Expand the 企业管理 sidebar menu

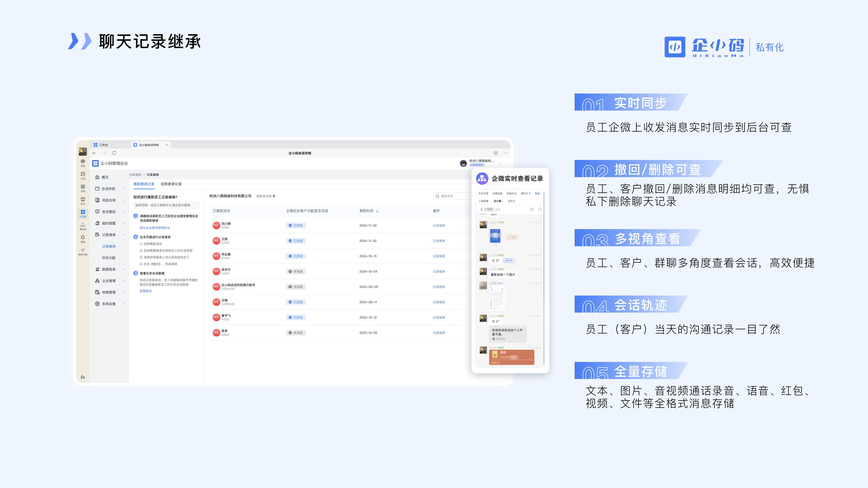[x=110, y=281]
